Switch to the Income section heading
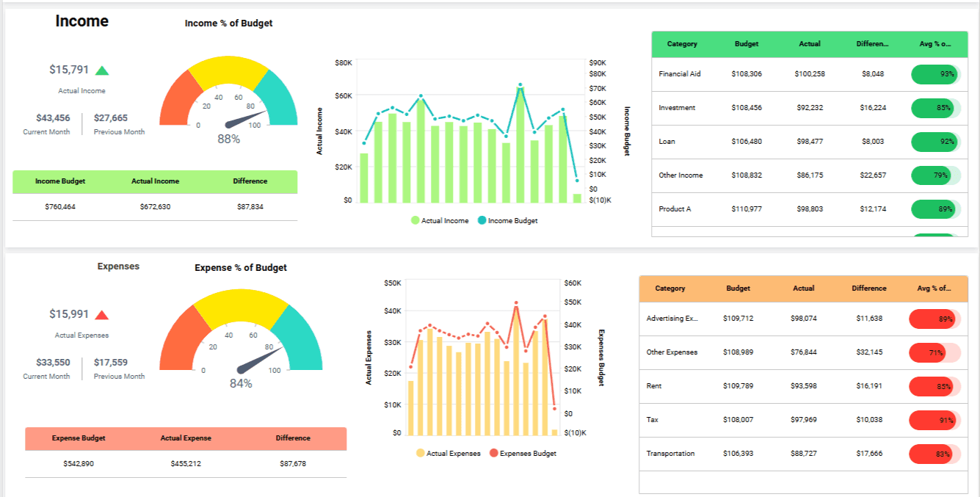 pos(81,21)
